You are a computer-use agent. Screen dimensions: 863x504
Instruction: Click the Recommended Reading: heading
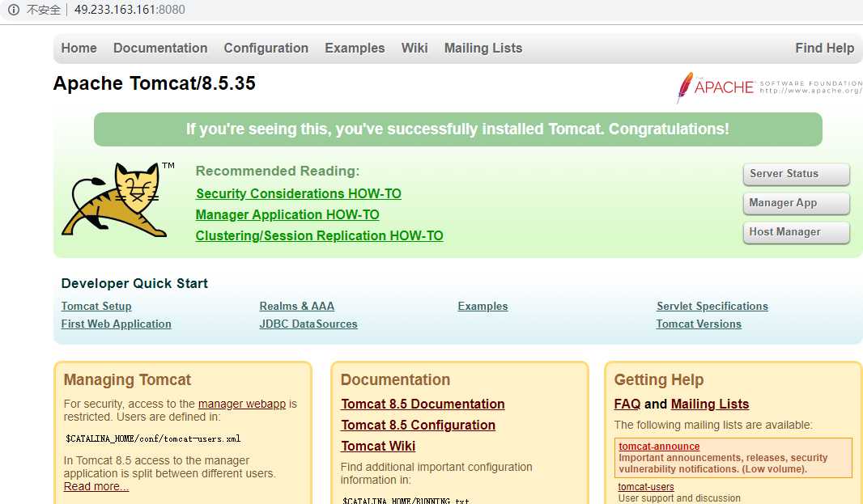(278, 172)
